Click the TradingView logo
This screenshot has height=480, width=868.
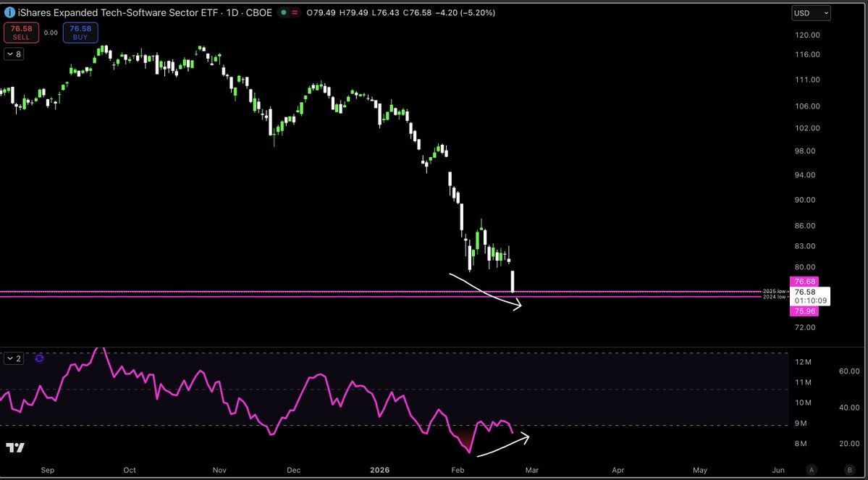pos(15,447)
